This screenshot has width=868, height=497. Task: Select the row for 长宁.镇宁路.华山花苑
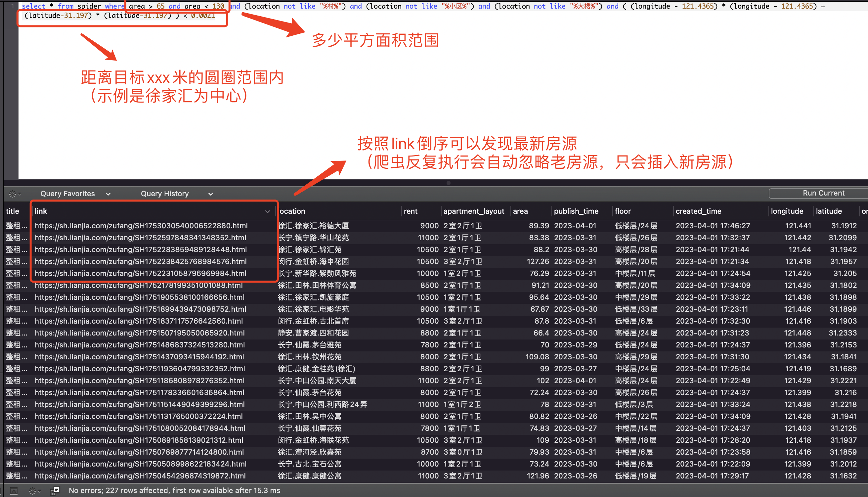point(313,238)
